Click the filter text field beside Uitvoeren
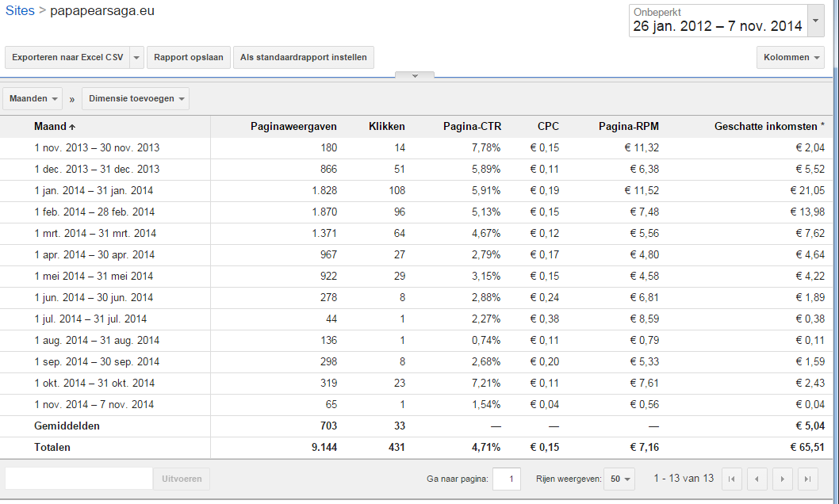Image resolution: width=839 pixels, height=504 pixels. coord(79,479)
